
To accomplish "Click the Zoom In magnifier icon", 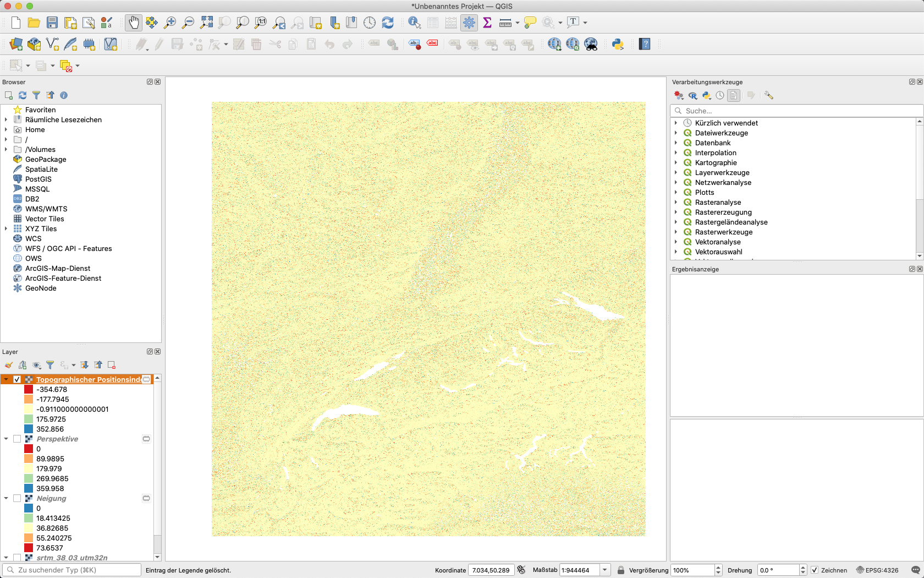I will tap(170, 23).
